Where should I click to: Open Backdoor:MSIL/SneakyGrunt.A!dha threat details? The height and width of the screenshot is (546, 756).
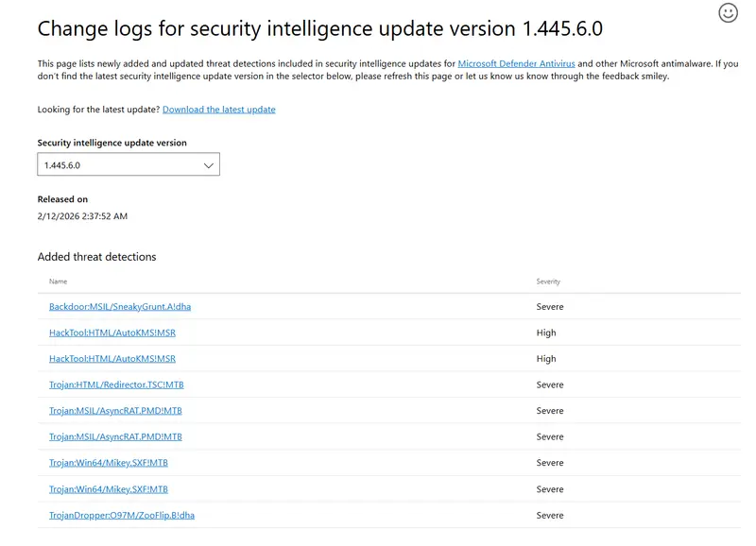(120, 307)
